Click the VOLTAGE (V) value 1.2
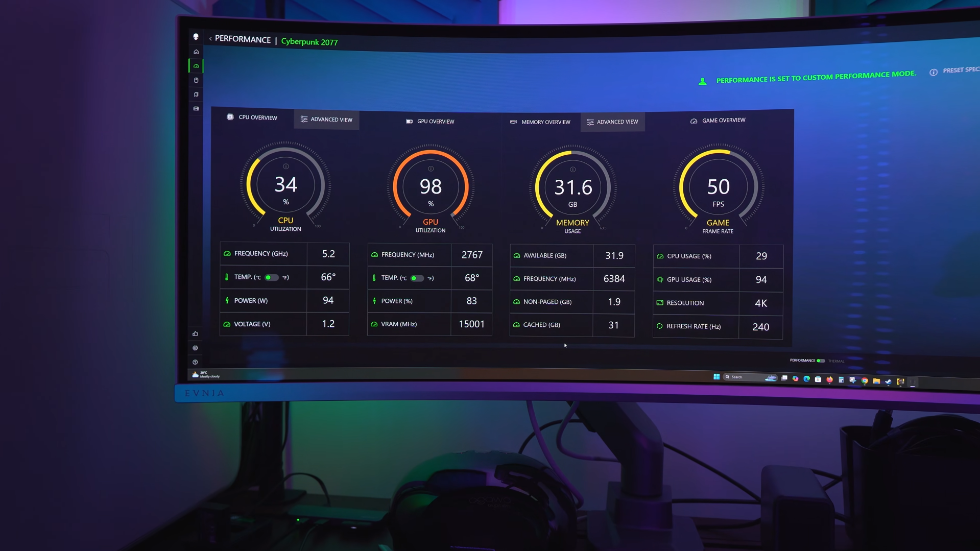 328,324
